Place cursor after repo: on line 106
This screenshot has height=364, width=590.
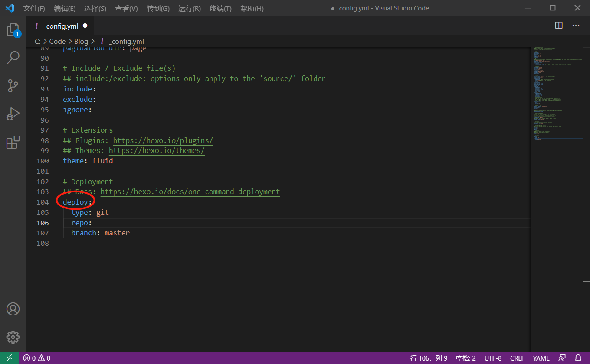[93, 223]
